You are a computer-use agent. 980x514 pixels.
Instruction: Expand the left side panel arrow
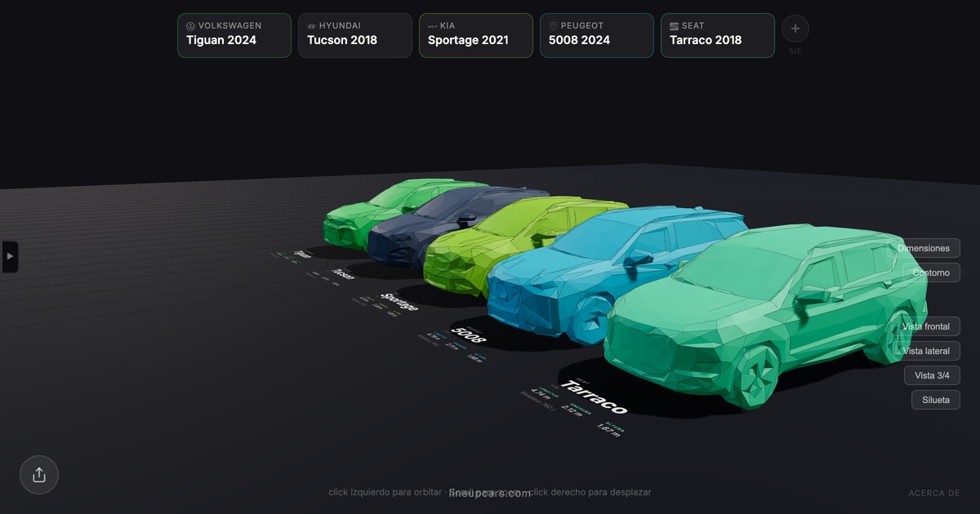pyautogui.click(x=10, y=256)
